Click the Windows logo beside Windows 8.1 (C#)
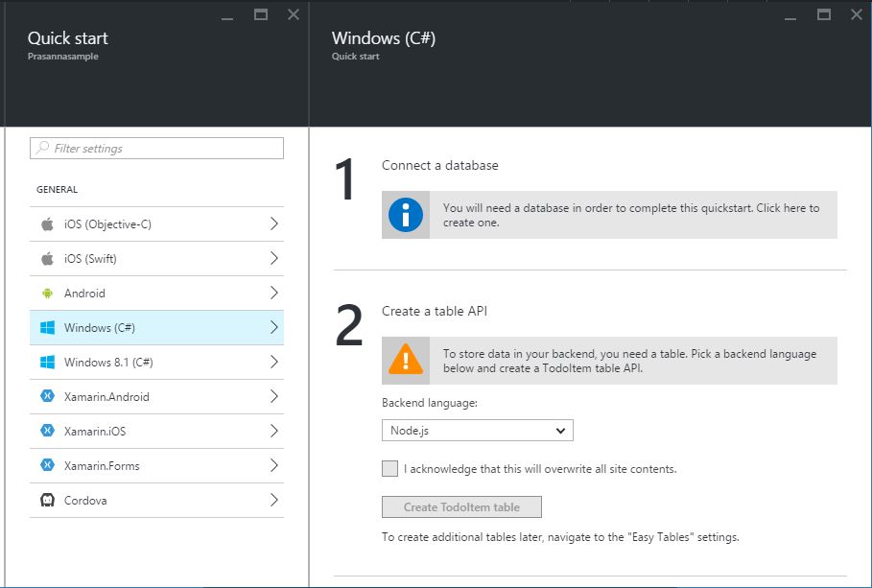Screen dimensions: 872x588 click(47, 363)
